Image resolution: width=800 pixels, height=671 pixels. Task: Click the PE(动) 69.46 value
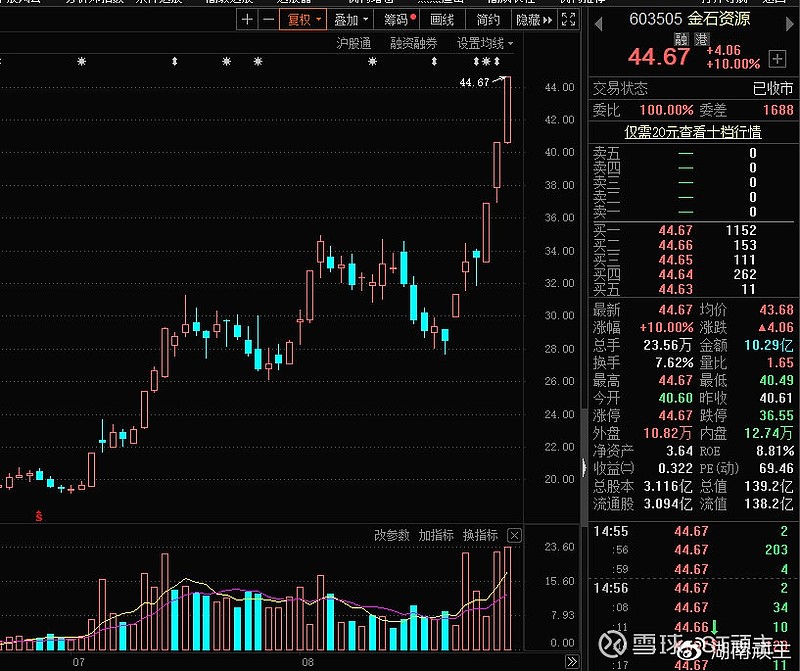[776, 468]
